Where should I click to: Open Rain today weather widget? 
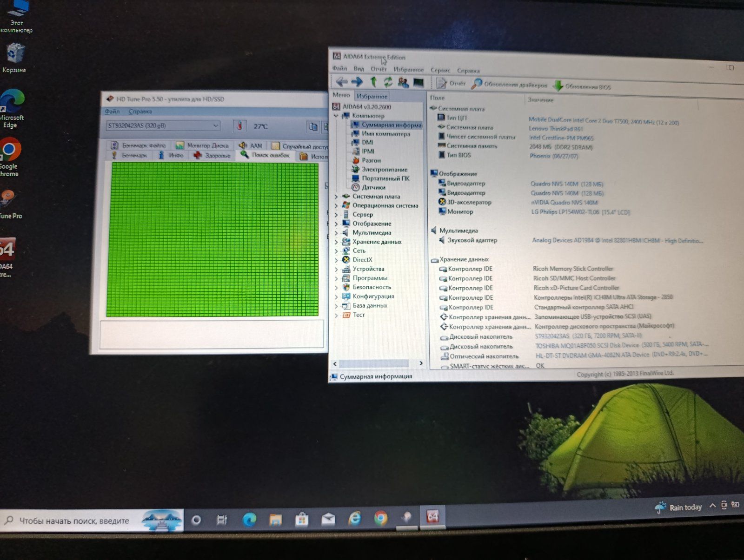pyautogui.click(x=678, y=507)
